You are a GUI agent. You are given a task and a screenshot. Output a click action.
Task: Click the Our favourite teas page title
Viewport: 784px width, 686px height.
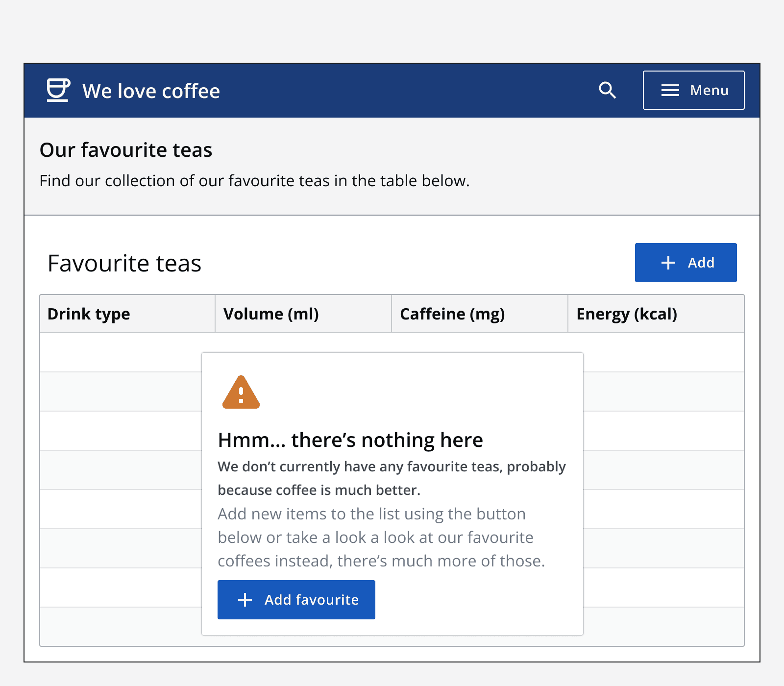click(x=125, y=150)
